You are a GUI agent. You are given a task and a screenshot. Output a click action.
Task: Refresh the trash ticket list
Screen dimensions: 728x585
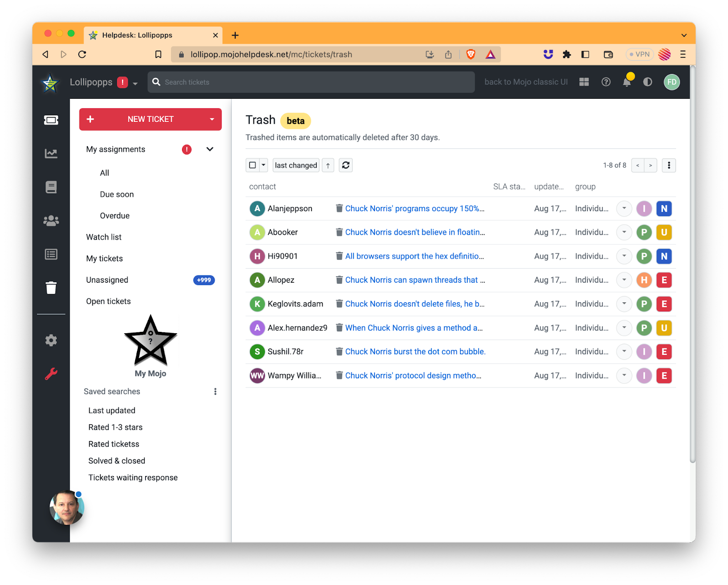pos(346,165)
